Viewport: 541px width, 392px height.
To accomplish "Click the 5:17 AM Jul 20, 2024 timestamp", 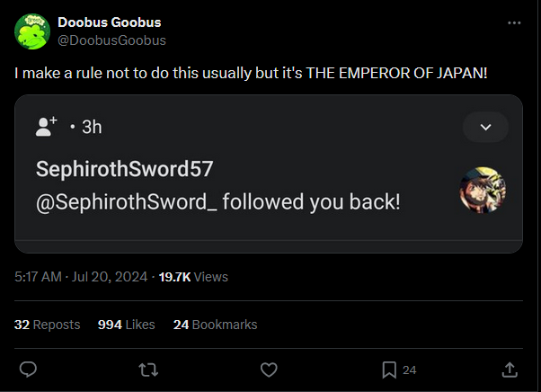I will (x=81, y=277).
